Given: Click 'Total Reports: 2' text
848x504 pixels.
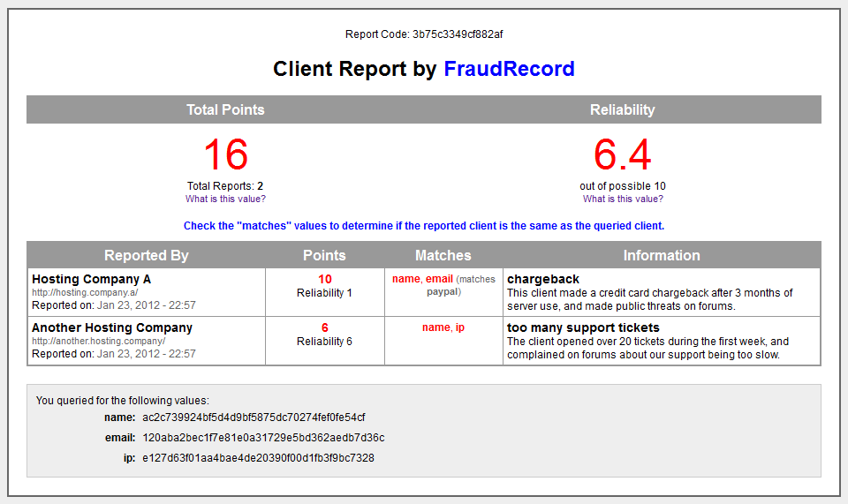Looking at the screenshot, I should pos(225,186).
